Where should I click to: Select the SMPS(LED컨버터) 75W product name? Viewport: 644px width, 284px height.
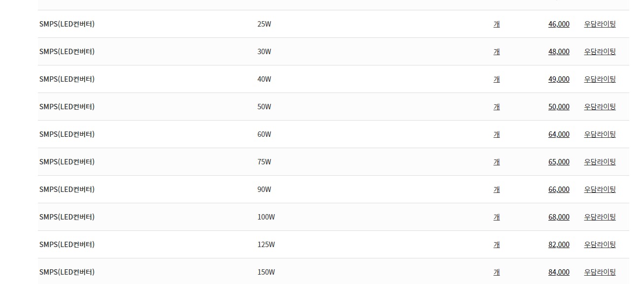click(67, 162)
